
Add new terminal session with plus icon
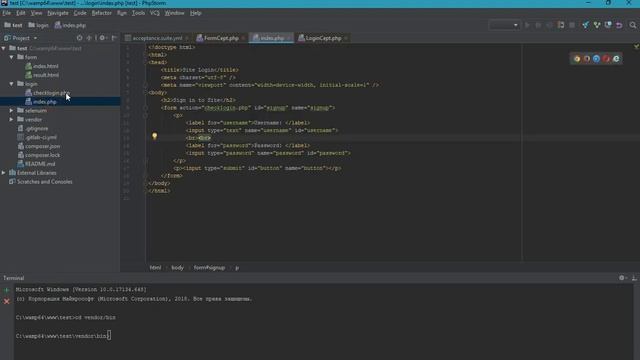(7, 291)
